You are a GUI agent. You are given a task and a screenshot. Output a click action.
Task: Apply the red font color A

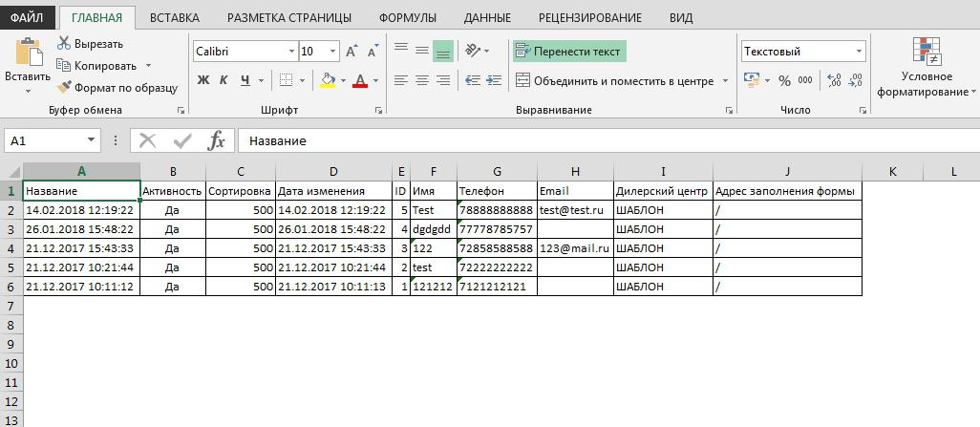(360, 80)
